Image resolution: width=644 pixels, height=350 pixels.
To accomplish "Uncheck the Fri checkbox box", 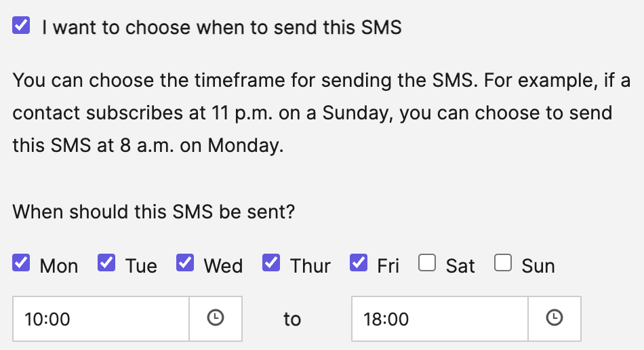I will point(359,263).
